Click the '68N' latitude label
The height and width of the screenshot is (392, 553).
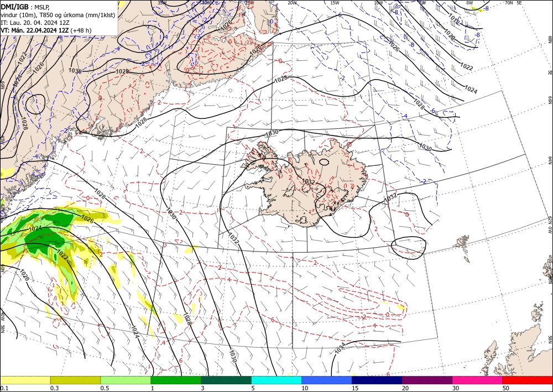(550, 40)
